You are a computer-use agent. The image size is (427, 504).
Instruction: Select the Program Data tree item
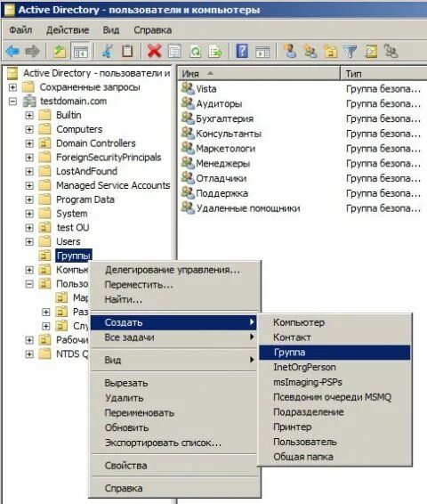click(x=85, y=199)
